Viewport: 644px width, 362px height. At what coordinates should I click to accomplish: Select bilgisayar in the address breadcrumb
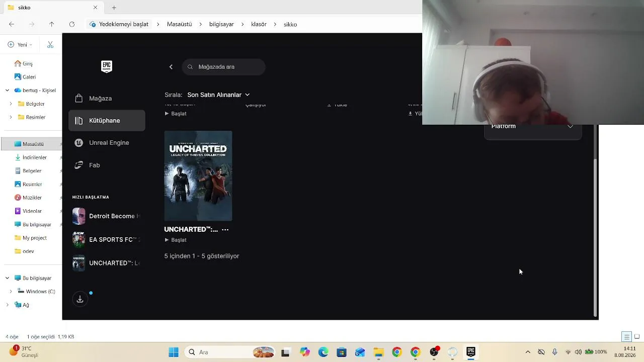coord(221,24)
